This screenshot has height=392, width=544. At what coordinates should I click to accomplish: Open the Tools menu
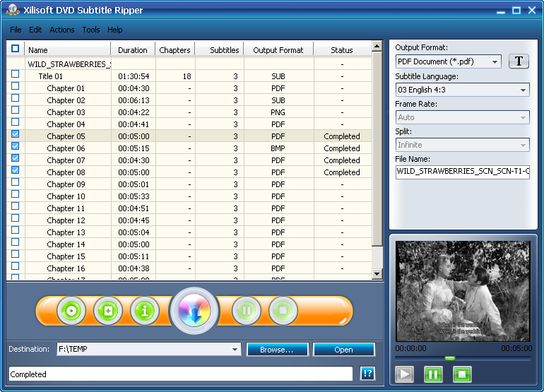91,30
